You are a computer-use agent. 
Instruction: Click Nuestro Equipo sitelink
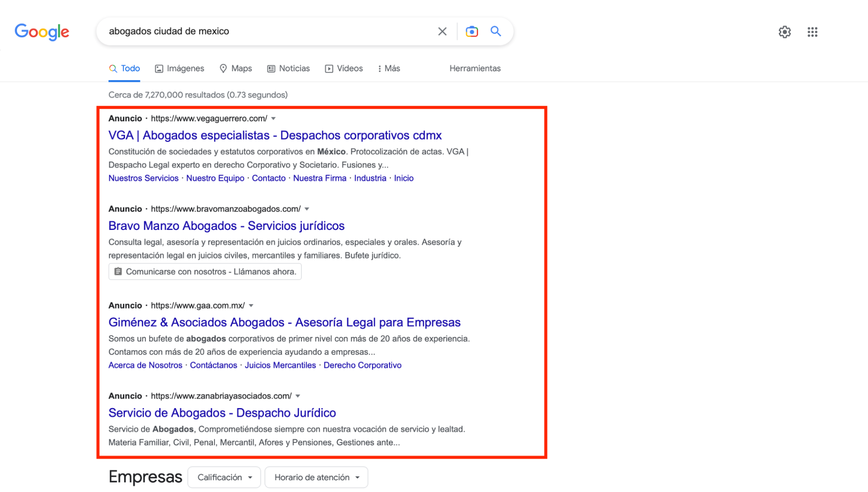coord(215,178)
